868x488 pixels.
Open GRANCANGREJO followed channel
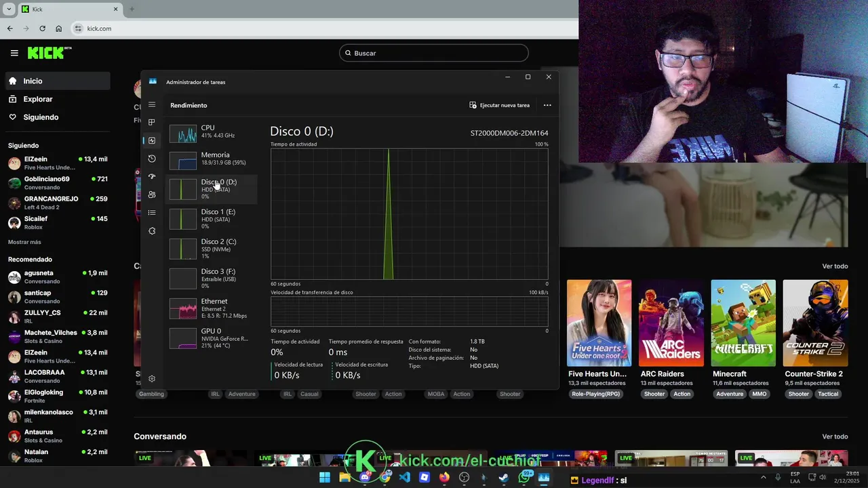coord(58,203)
